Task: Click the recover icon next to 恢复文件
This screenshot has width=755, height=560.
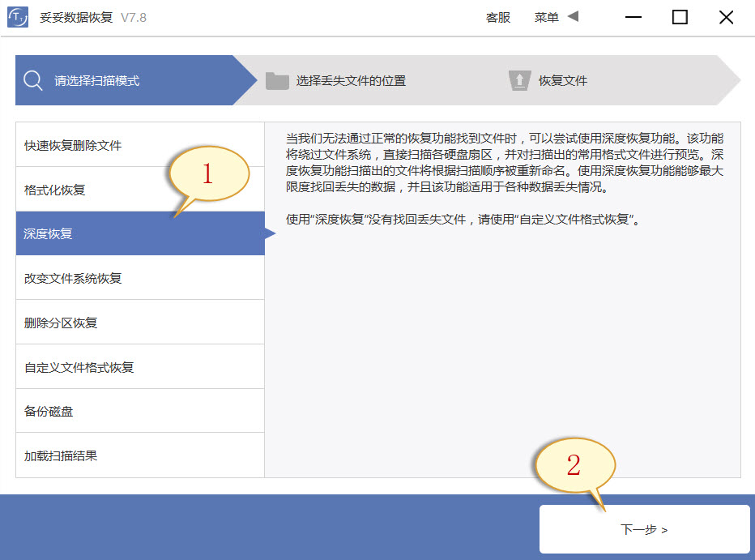Action: pyautogui.click(x=518, y=79)
